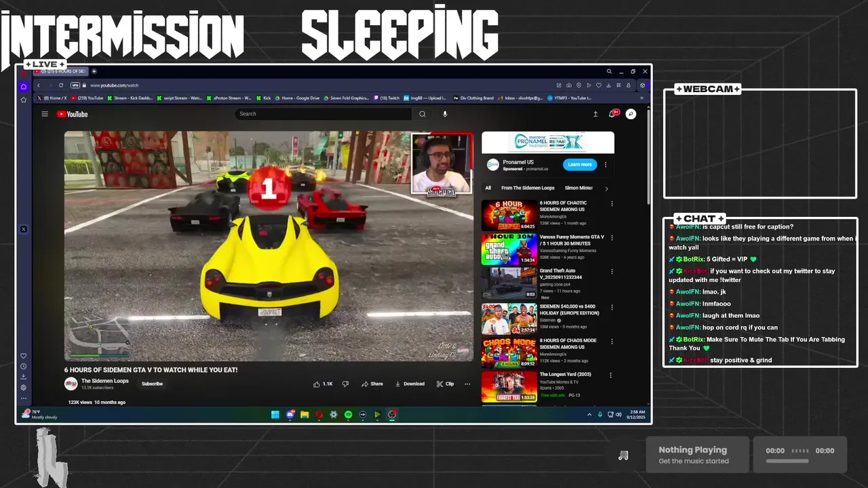Open The Sidemen Loops channel name link
868x488 pixels.
[105, 381]
